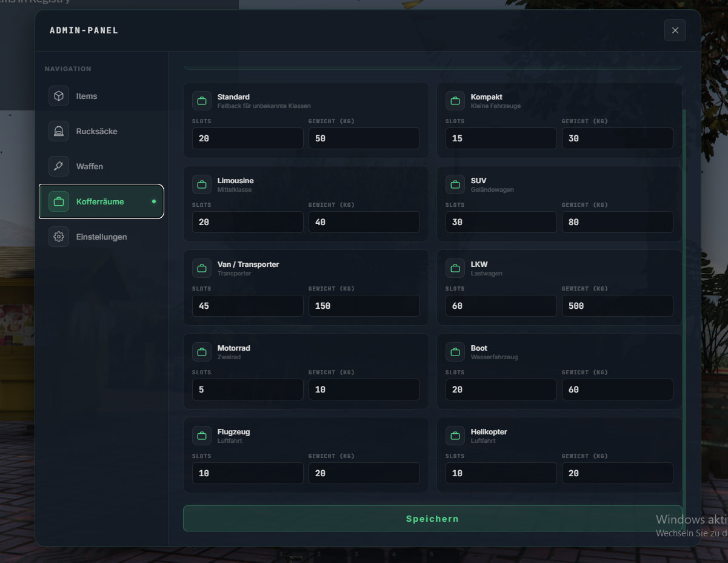Click the 'Mittelklasse' subtitle

[234, 190]
